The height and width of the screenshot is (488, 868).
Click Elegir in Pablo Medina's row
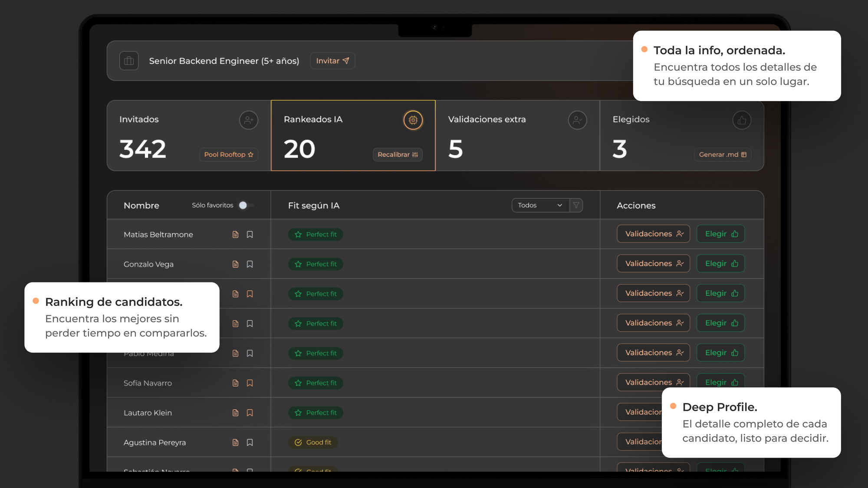click(x=721, y=353)
